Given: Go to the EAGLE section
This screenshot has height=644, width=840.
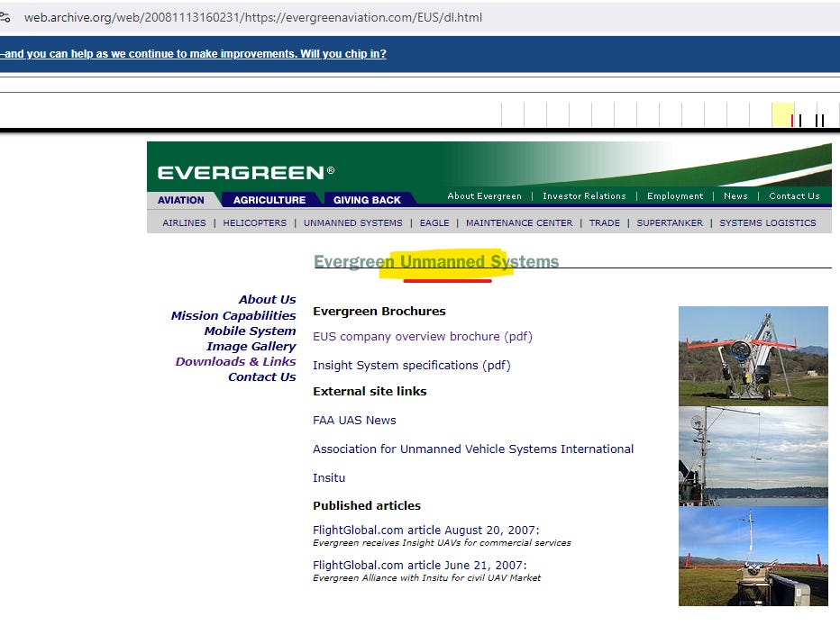Looking at the screenshot, I should click(x=434, y=222).
